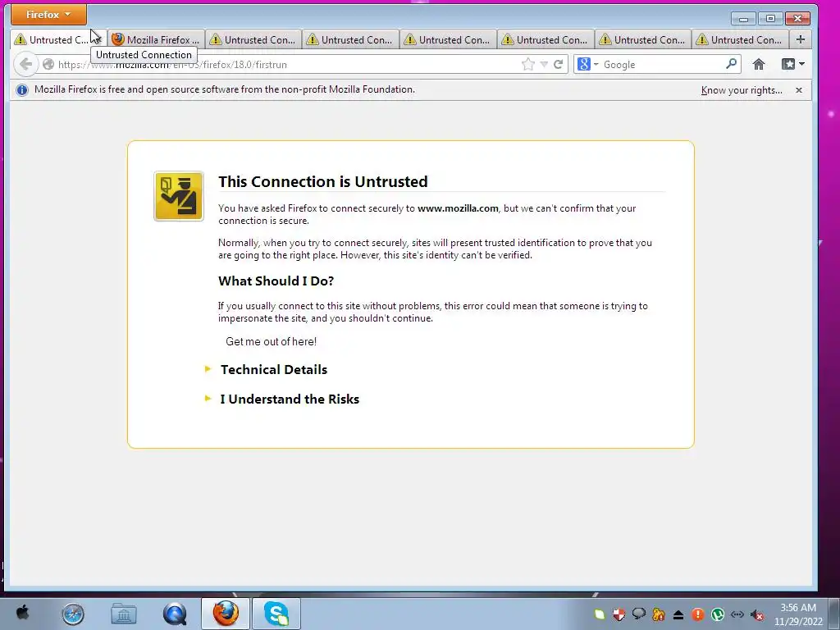This screenshot has width=840, height=630.
Task: Click the site identity globe icon
Action: click(48, 64)
